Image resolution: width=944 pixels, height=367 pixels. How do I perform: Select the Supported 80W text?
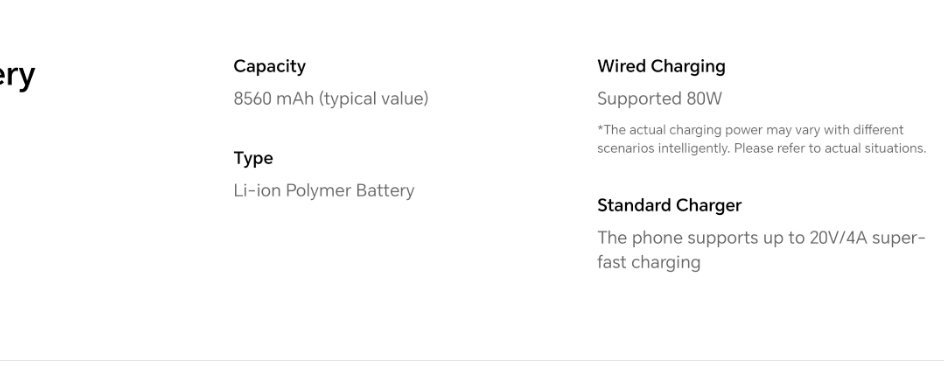point(659,99)
